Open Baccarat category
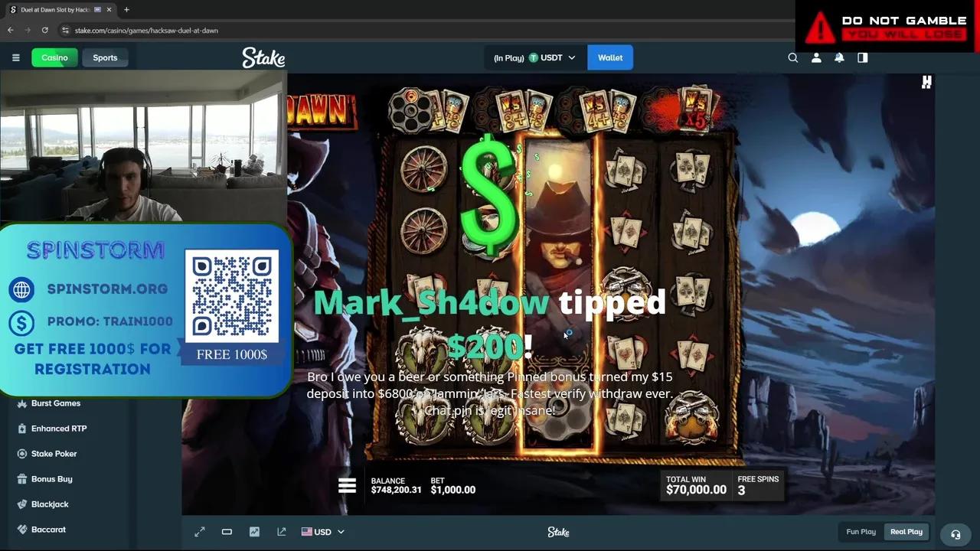The height and width of the screenshot is (551, 980). tap(48, 530)
